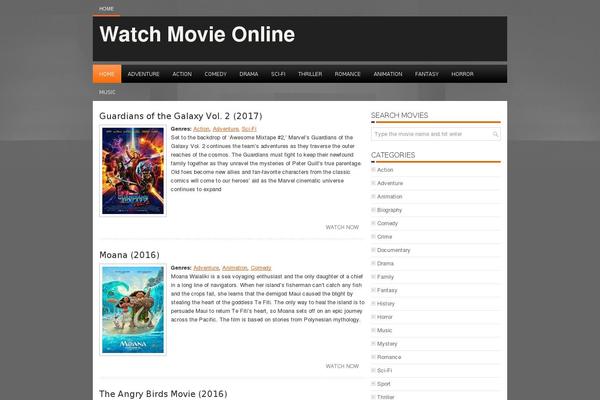Open Music in Categories sidebar
600x400 pixels.
click(384, 330)
